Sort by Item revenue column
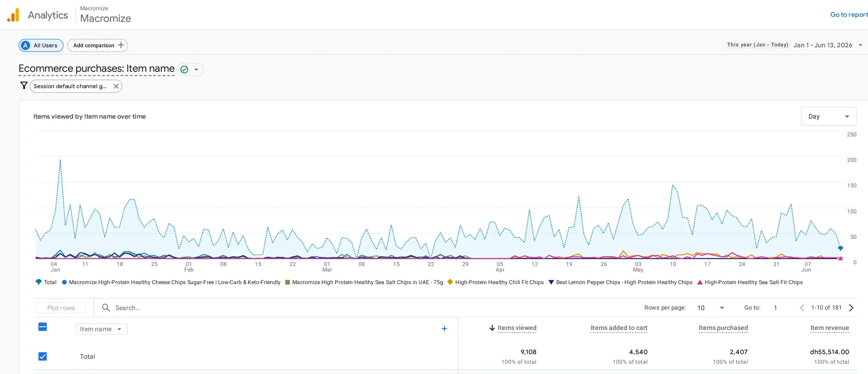Image resolution: width=868 pixels, height=374 pixels. (x=829, y=328)
